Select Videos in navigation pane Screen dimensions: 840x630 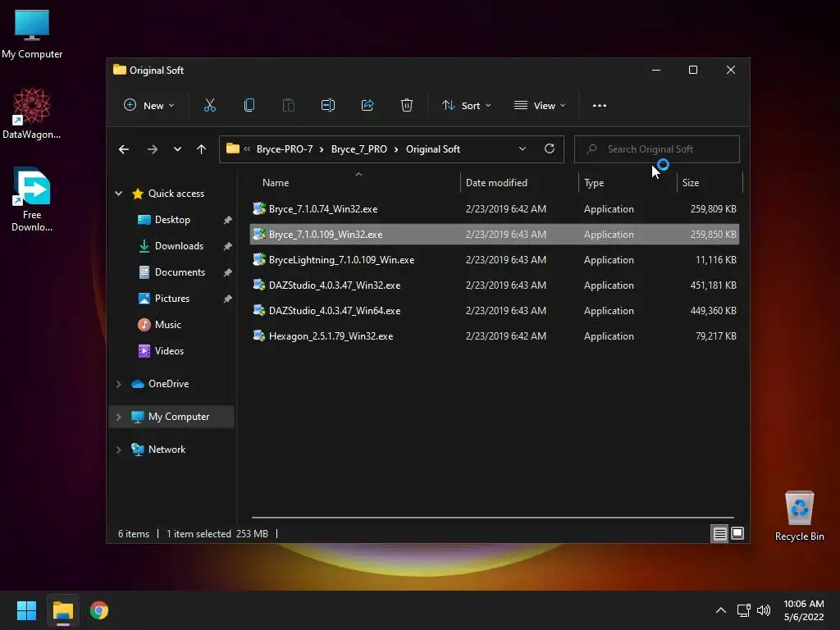[x=169, y=351]
